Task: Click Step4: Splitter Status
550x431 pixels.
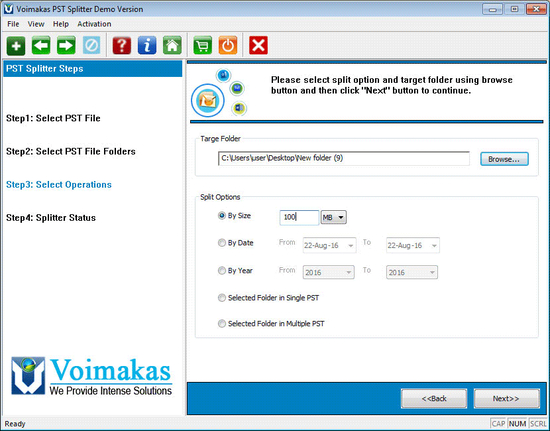Action: click(x=51, y=218)
